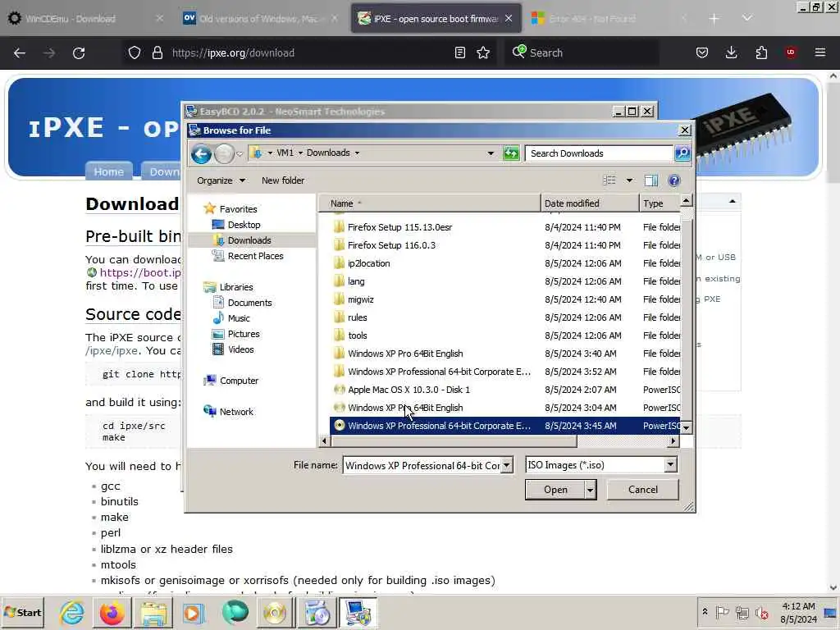Image resolution: width=840 pixels, height=630 pixels.
Task: Click site security padlock icon
Action: 157,52
